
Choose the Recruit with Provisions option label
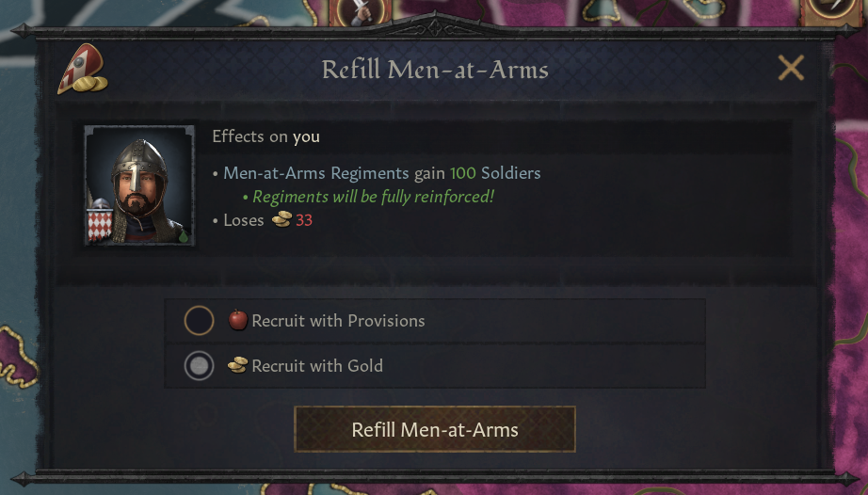tap(338, 321)
